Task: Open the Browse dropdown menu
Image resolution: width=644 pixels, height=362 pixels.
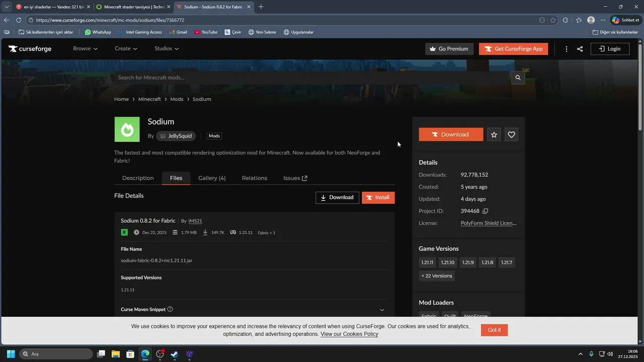Action: pyautogui.click(x=85, y=49)
